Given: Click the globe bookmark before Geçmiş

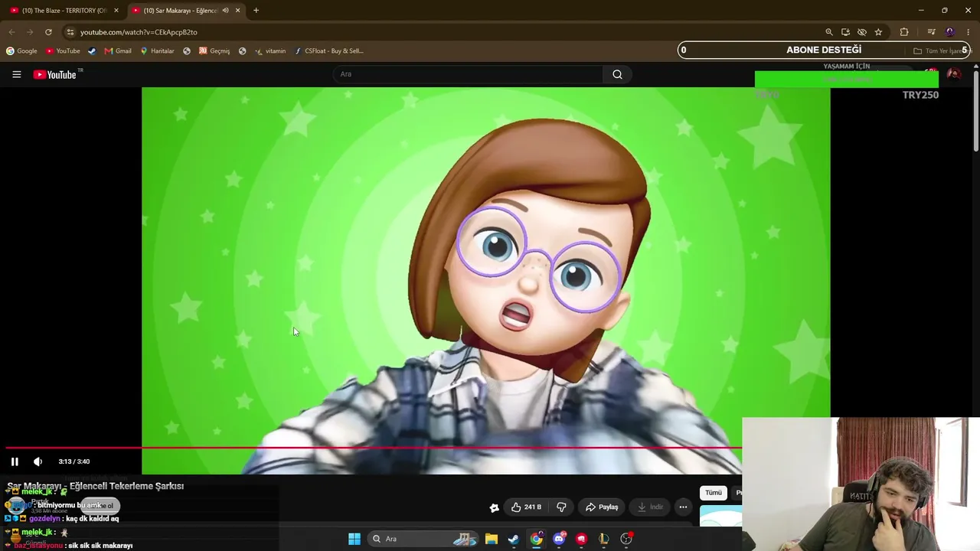Looking at the screenshot, I should pos(187,51).
